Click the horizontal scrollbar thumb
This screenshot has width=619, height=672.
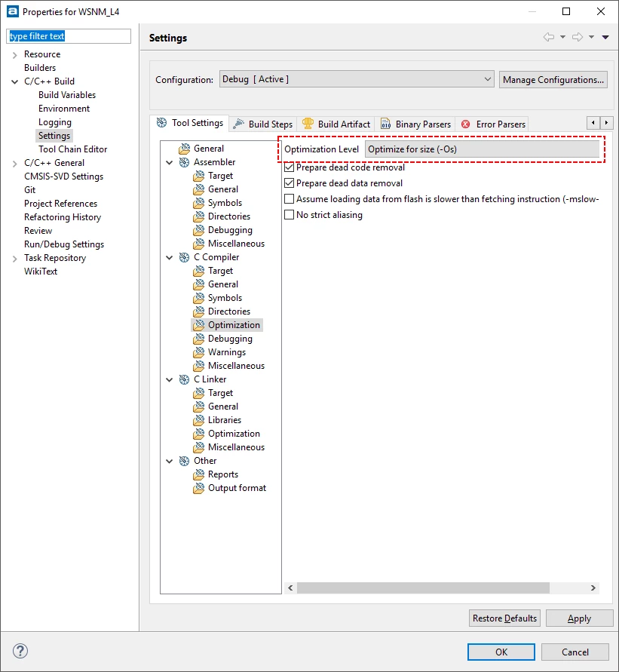click(423, 588)
